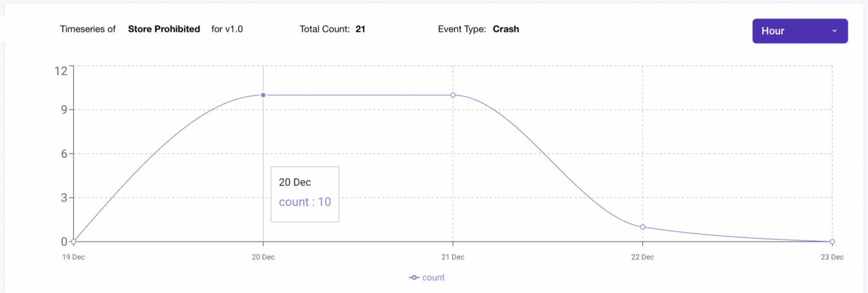Click the 22 Dec data point marker
This screenshot has height=293, width=868.
click(x=642, y=227)
